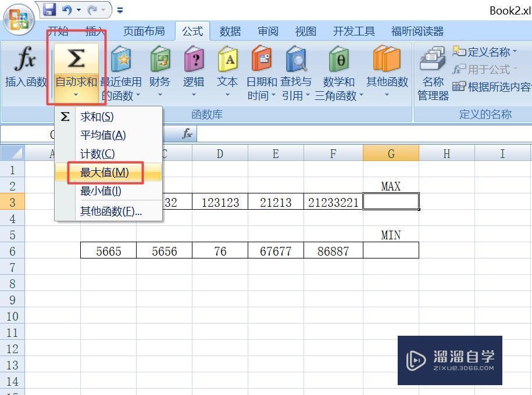Viewport: 532px width, 395px height.
Task: Open the undo history dropdown arrow
Action: pos(78,10)
